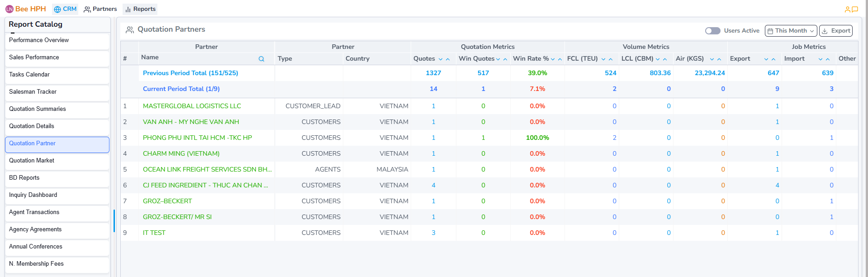This screenshot has height=277, width=868.
Task: Click the search icon in Name column
Action: pyautogui.click(x=261, y=59)
